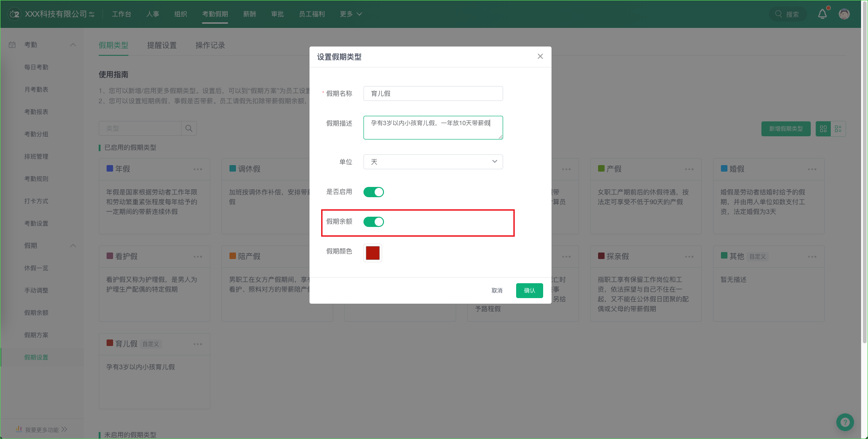
Task: Toggle the 是否启用 switch
Action: (374, 192)
